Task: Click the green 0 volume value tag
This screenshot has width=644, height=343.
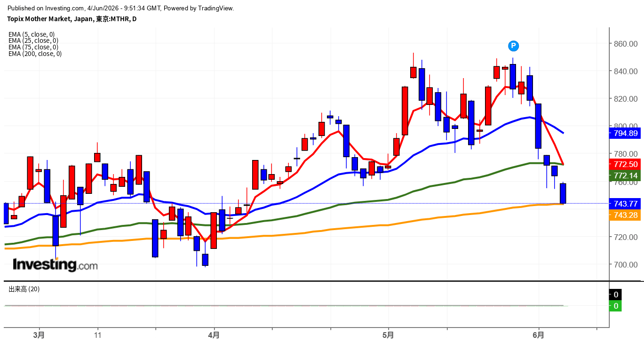Action: (616, 306)
